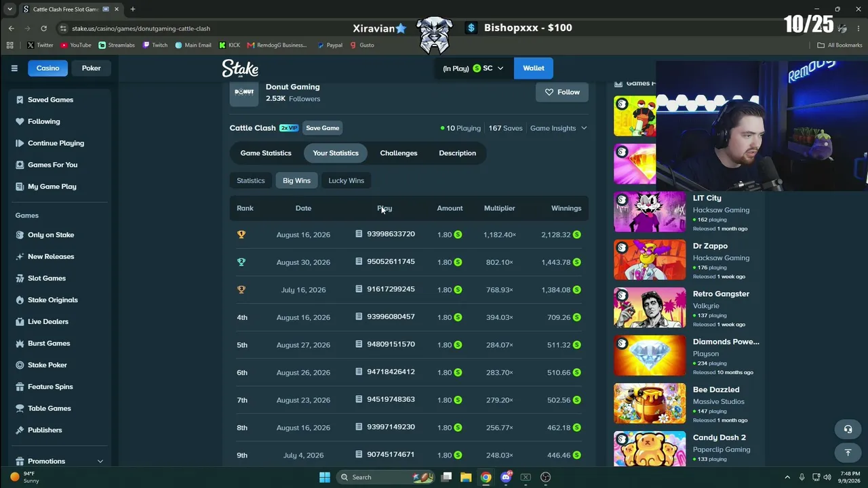Click the Stake Originals icon in sidebar
The width and height of the screenshot is (868, 488).
(20, 300)
